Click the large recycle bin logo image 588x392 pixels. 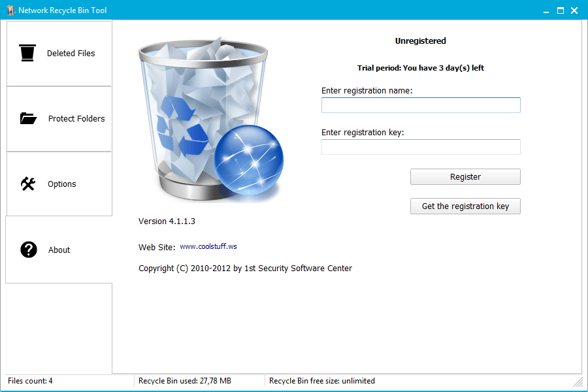(211, 120)
